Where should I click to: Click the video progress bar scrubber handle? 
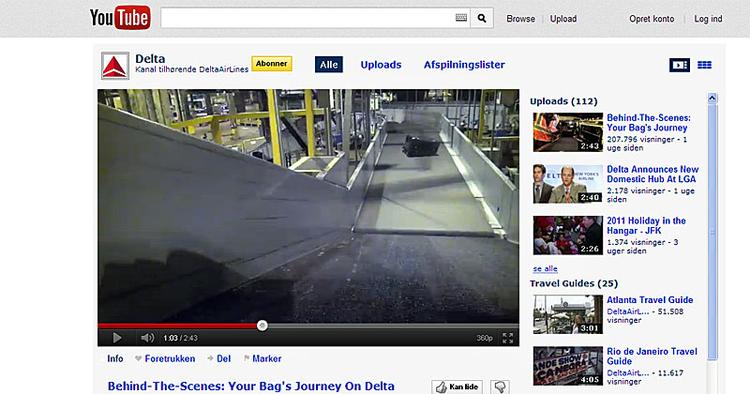[262, 326]
